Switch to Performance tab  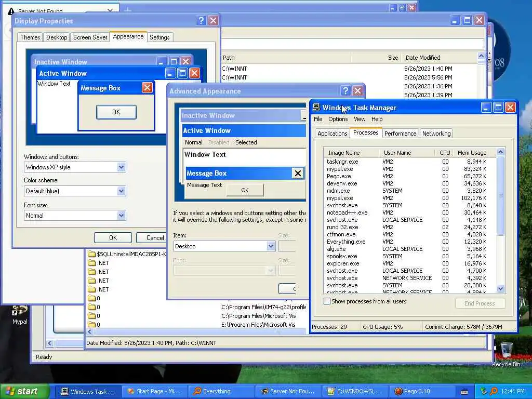(401, 134)
